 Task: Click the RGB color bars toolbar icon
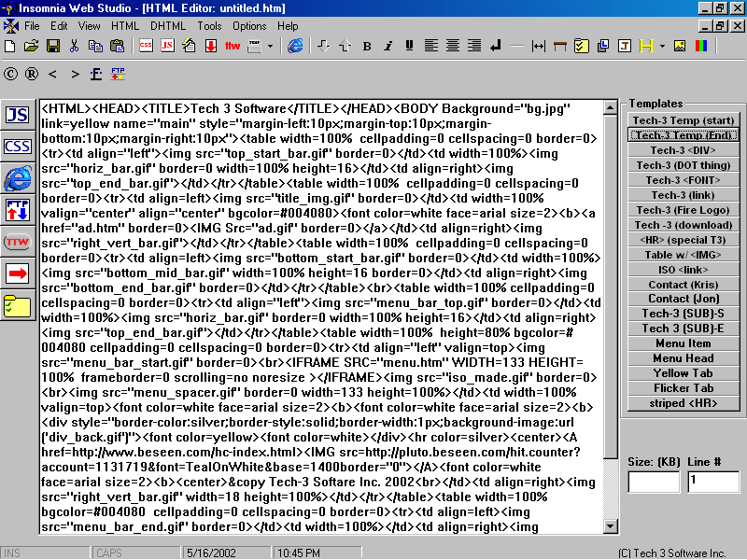click(x=700, y=46)
